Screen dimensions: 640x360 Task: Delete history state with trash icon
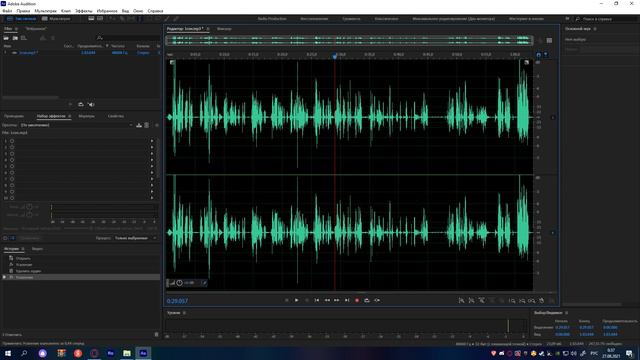156,335
